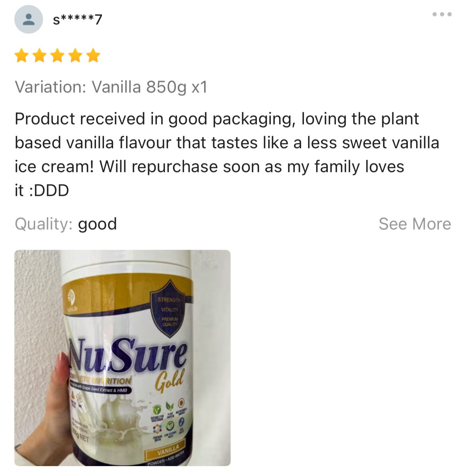The height and width of the screenshot is (476, 466).
Task: Click the fourth rating star
Action: (x=75, y=55)
